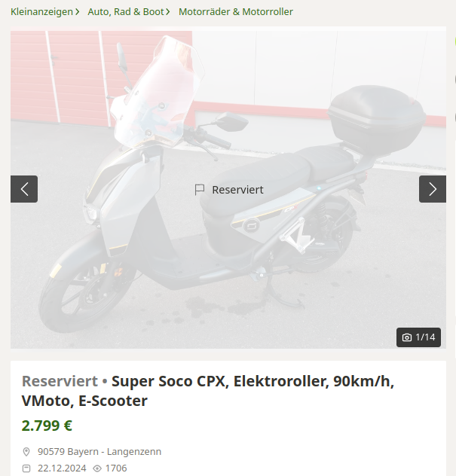Click the calendar date icon
The image size is (456, 476).
tap(26, 468)
